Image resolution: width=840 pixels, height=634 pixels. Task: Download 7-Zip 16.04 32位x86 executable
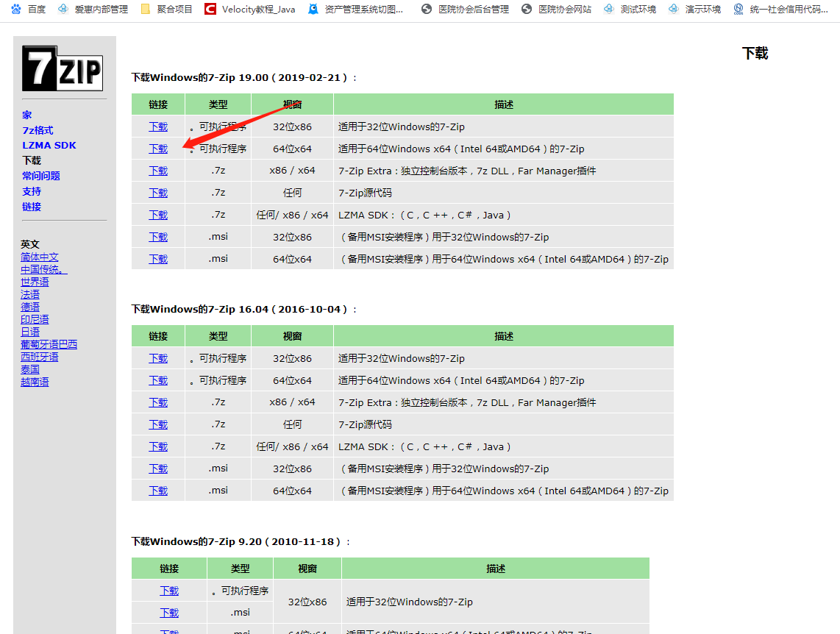point(158,358)
